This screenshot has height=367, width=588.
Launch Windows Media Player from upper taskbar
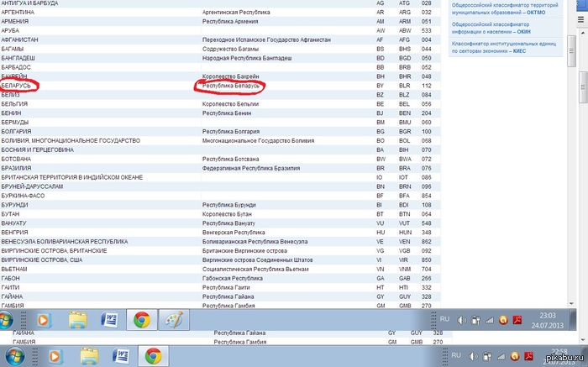42,320
